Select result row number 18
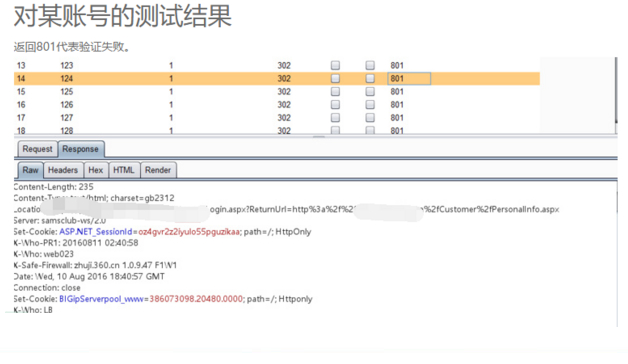The image size is (628, 364). 277,130
